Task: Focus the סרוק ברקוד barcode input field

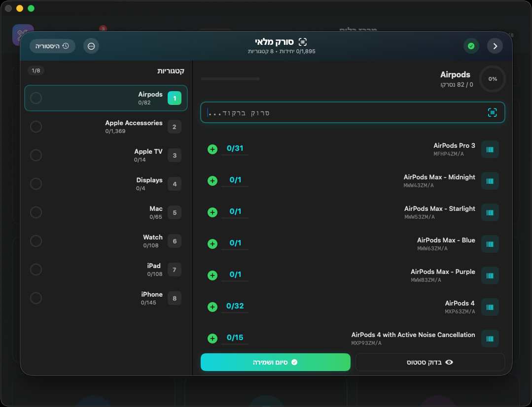Action: tap(345, 112)
